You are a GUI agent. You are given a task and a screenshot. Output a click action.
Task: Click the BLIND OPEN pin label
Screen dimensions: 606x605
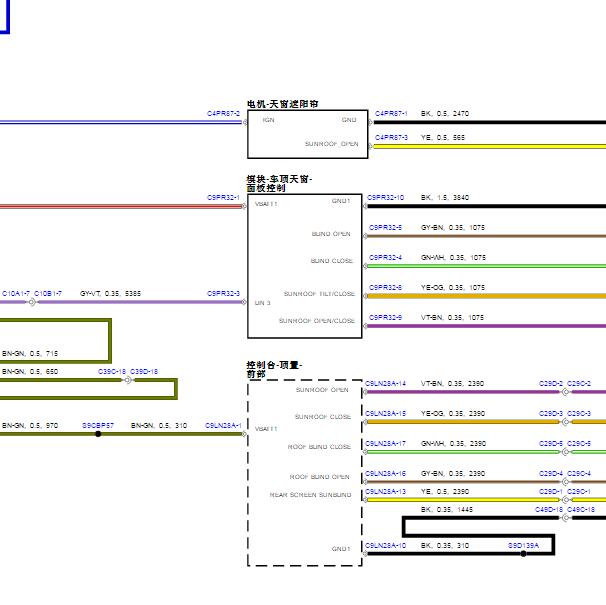(x=331, y=234)
